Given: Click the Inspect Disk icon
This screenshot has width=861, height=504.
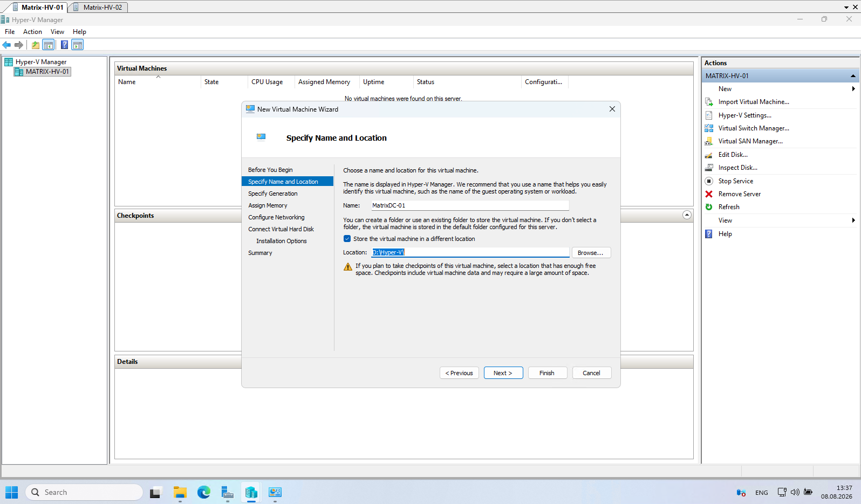Looking at the screenshot, I should 709,168.
